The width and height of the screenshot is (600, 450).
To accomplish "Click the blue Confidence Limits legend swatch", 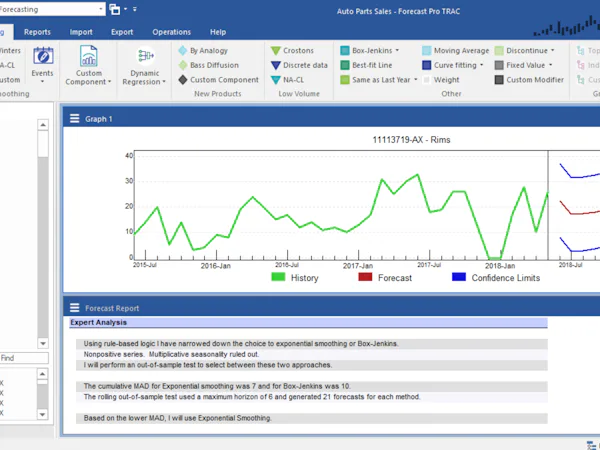I will [459, 277].
